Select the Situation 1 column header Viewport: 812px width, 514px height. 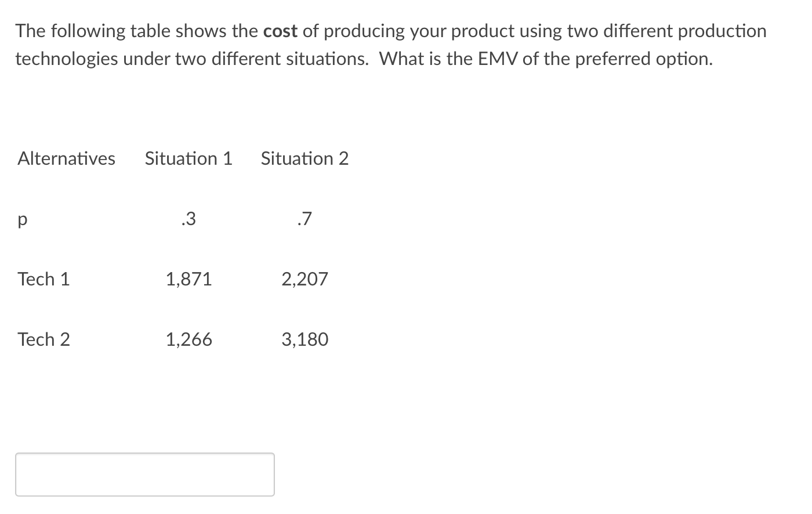(188, 158)
